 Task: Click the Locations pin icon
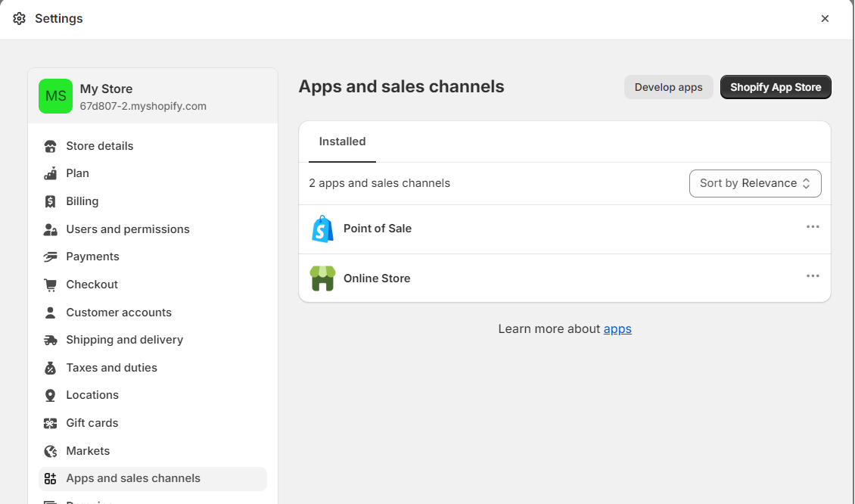click(x=50, y=396)
